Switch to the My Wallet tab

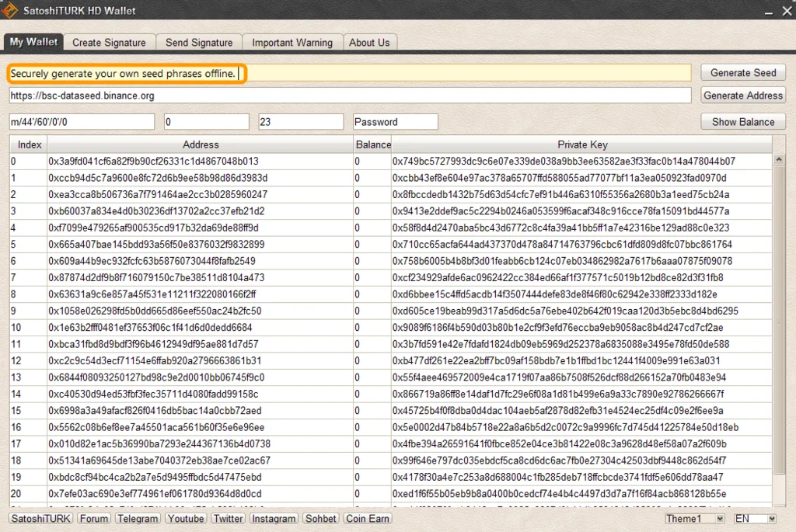pos(33,42)
